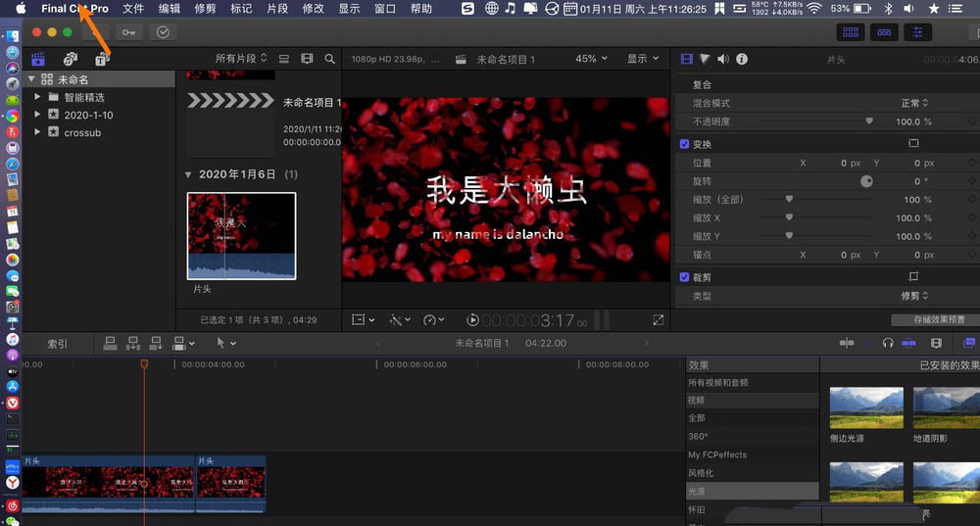This screenshot has height=526, width=980.
Task: Open the 所有片段 filter dropdown
Action: pos(241,58)
